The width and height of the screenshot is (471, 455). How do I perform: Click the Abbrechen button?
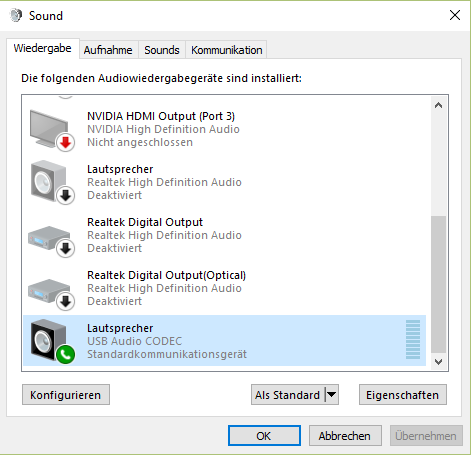[x=345, y=435]
